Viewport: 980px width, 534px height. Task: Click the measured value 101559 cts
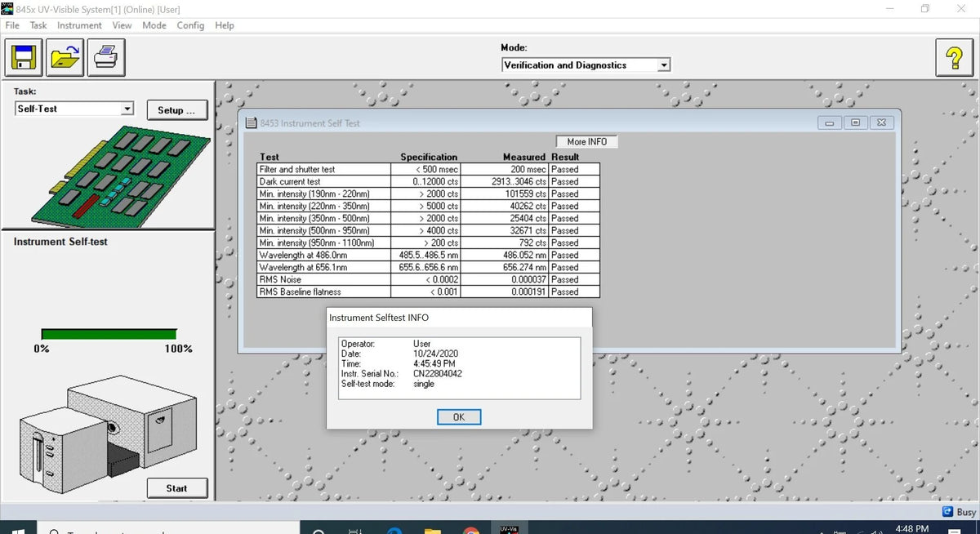click(x=526, y=194)
